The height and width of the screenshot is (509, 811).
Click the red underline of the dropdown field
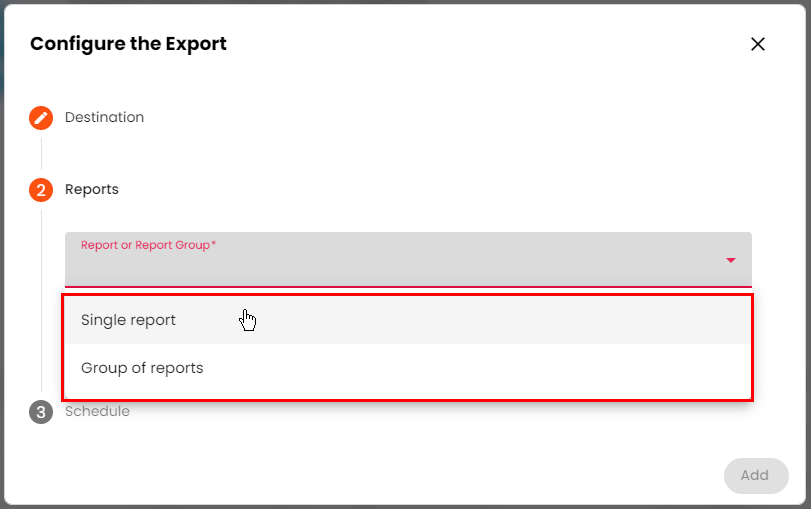400,287
